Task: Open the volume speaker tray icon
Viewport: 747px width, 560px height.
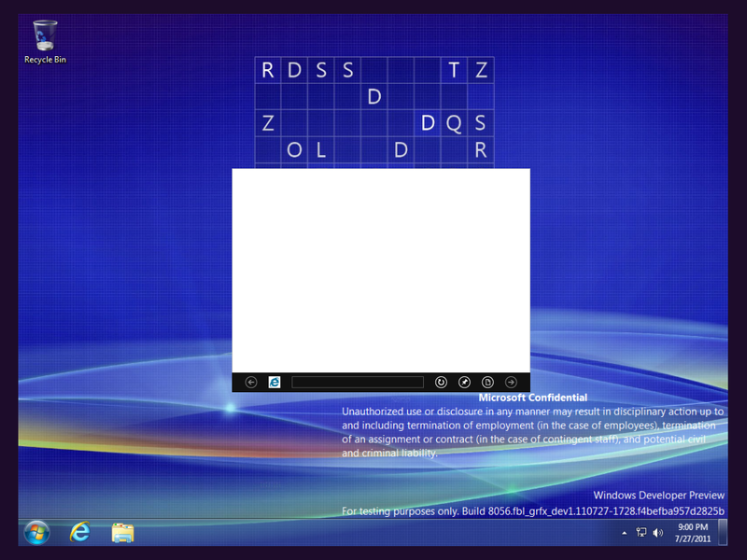Action: (658, 532)
